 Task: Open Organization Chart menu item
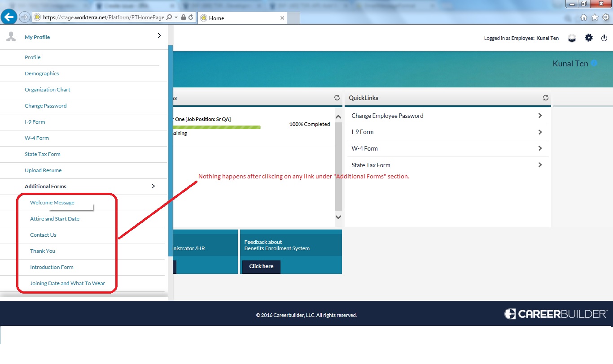tap(48, 90)
